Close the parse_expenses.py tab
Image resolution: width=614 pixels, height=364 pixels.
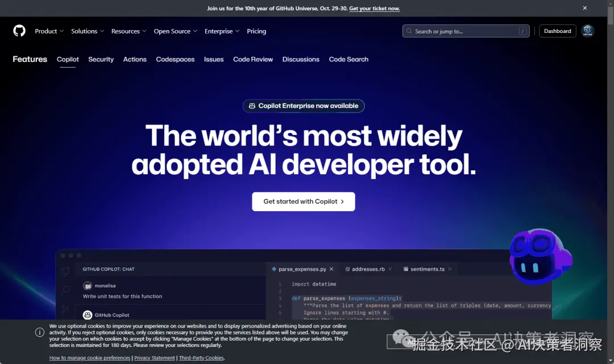[x=331, y=269]
